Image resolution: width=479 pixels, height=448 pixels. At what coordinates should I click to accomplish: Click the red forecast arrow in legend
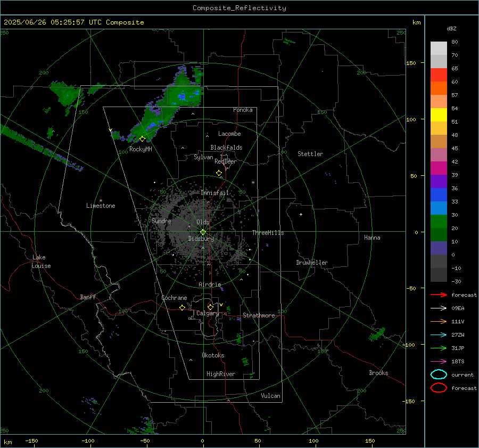[x=439, y=295]
